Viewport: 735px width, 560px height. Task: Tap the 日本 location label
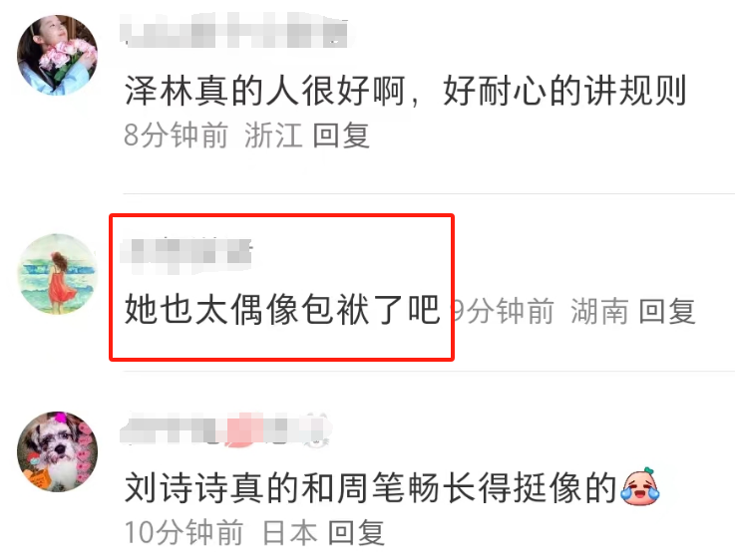(x=289, y=532)
